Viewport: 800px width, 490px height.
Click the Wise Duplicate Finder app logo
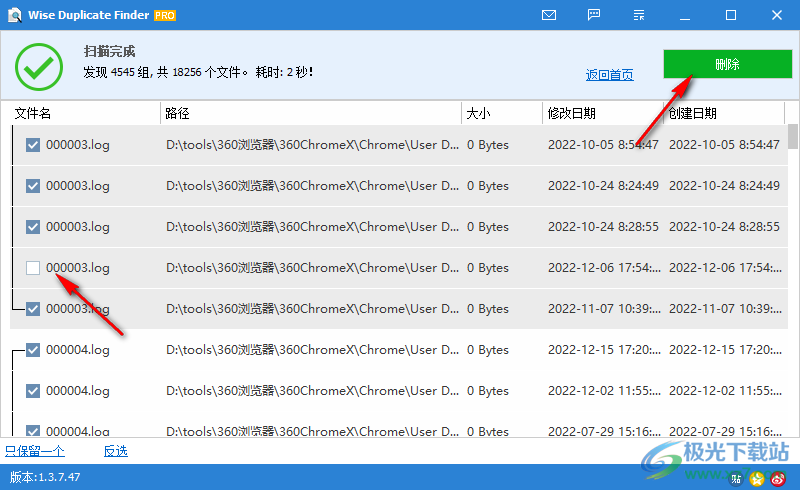[15, 15]
